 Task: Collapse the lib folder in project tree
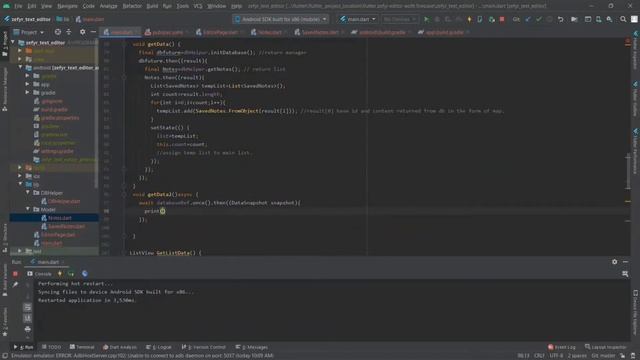click(20, 184)
